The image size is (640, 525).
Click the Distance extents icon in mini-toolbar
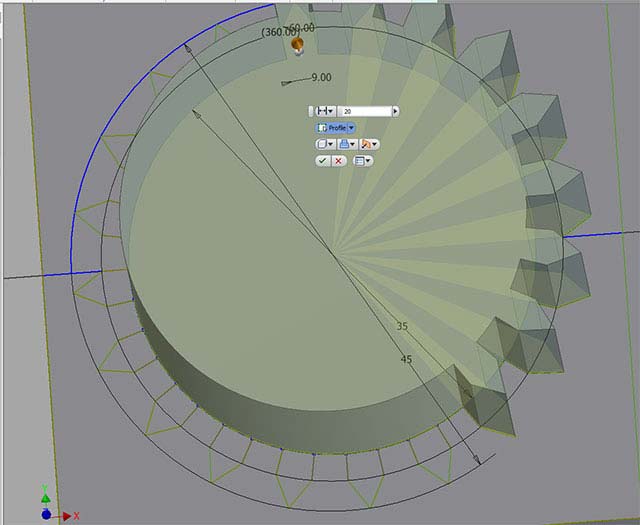pyautogui.click(x=322, y=111)
